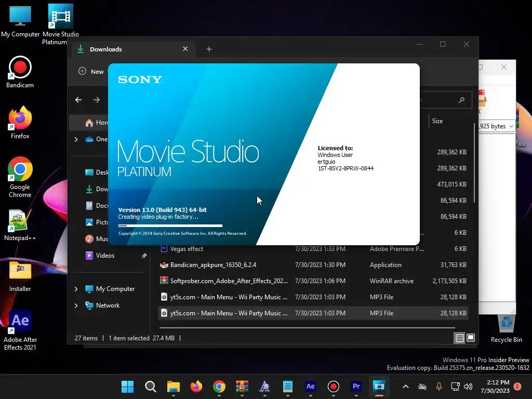Open the Recycle Bin
This screenshot has height=399, width=532.
[x=506, y=328]
